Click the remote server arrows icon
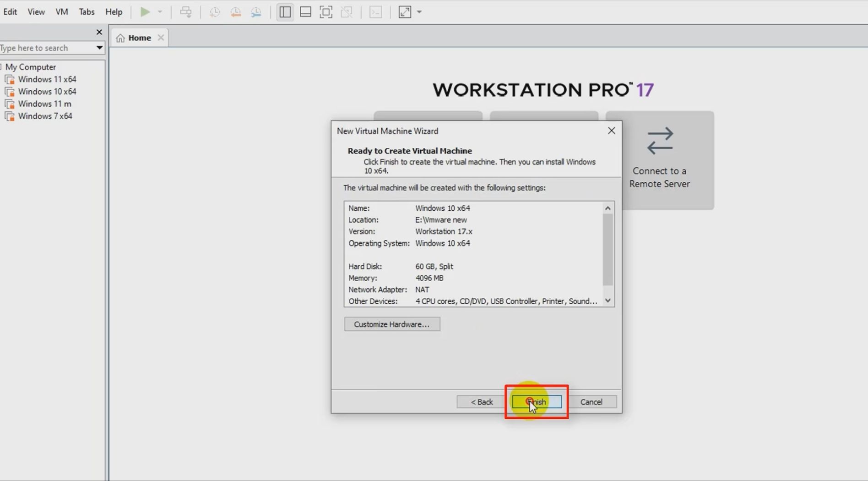868x481 pixels. coord(660,140)
